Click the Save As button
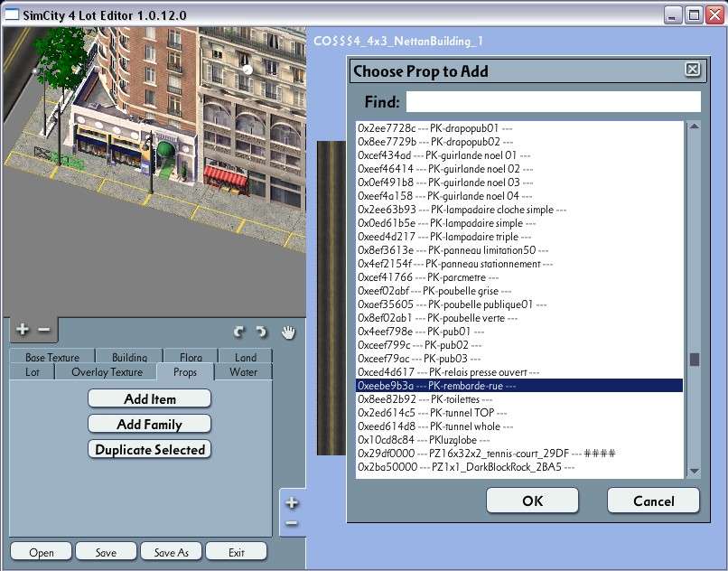Screen dimensions: 728x571 pyautogui.click(x=171, y=552)
